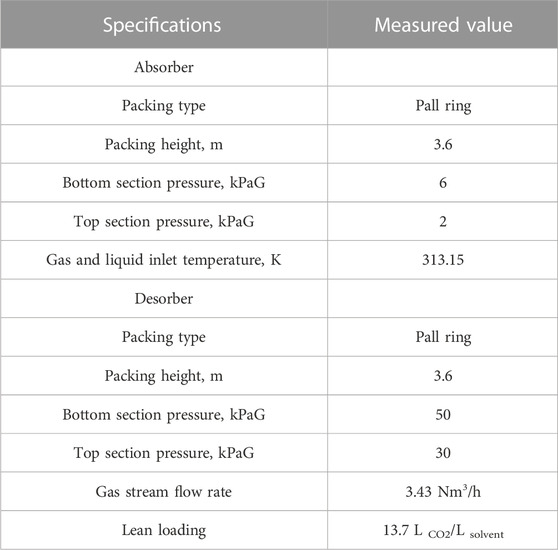Click the top section pressure value 30
This screenshot has width=558, height=550.
pyautogui.click(x=443, y=453)
